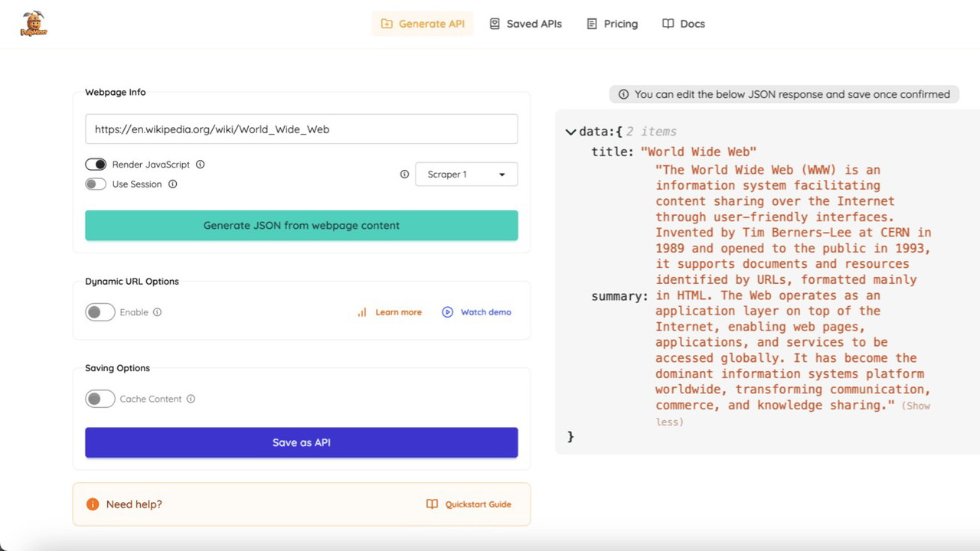Open the Scraper 1 dropdown
The height and width of the screenshot is (551, 980).
466,174
